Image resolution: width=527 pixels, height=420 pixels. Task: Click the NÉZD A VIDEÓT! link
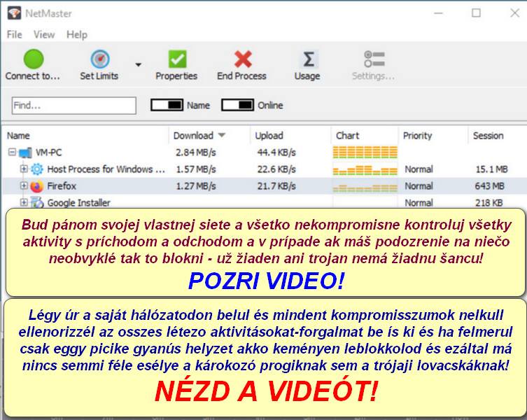pyautogui.click(x=267, y=391)
